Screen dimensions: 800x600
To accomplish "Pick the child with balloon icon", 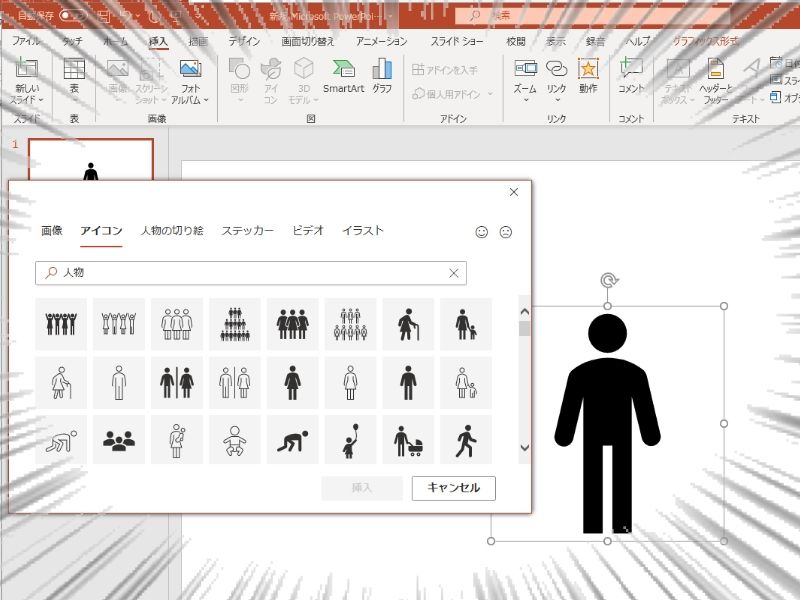I will (x=350, y=440).
